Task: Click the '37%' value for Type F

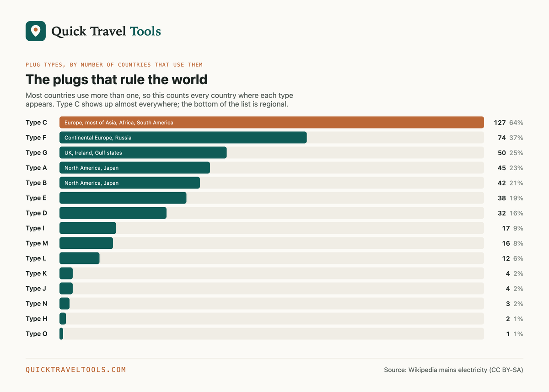Action: coord(516,138)
